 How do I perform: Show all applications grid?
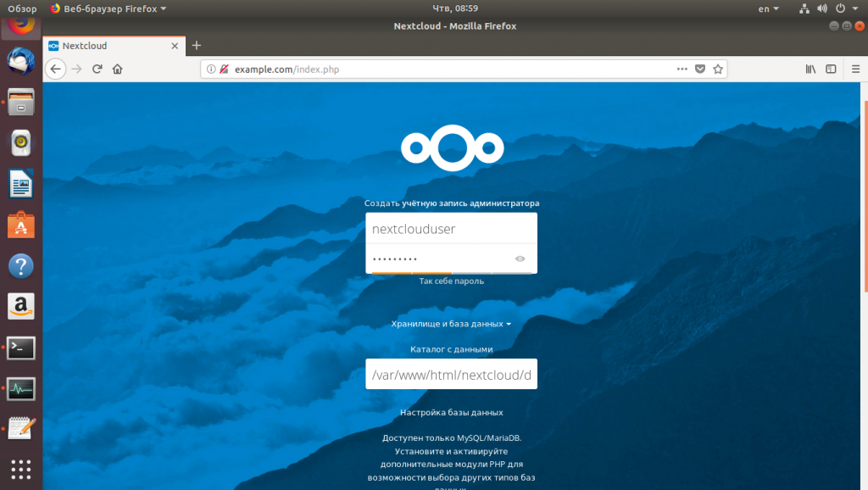21,470
